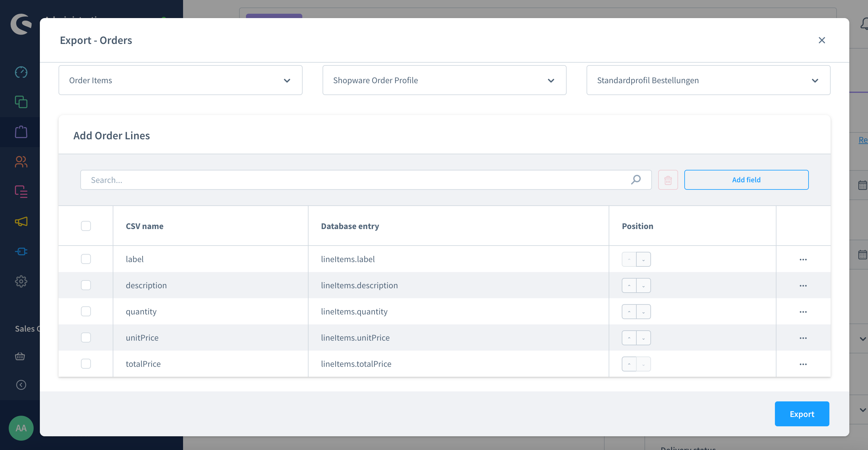Check the totalPrice row checkbox

tap(86, 364)
